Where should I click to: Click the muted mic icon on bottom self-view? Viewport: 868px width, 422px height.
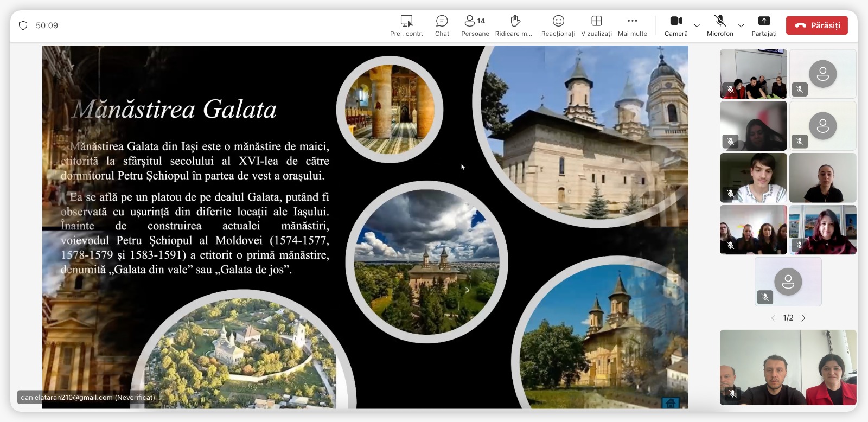point(733,393)
